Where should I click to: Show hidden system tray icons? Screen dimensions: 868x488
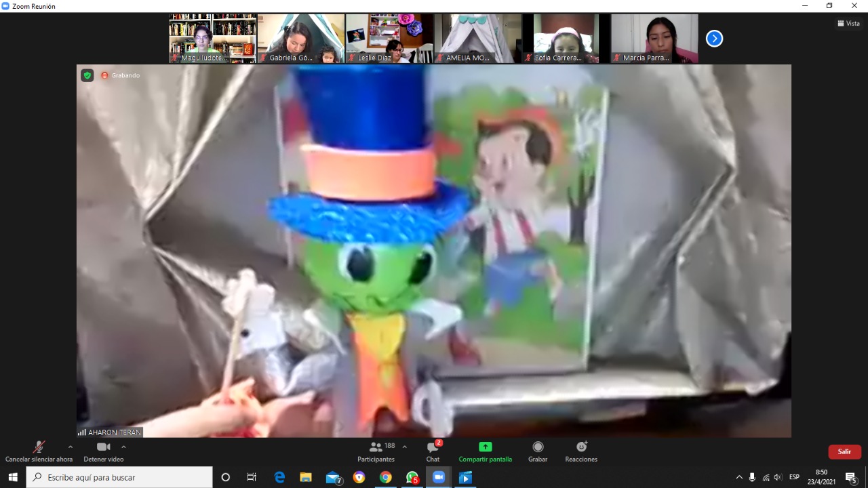(739, 477)
